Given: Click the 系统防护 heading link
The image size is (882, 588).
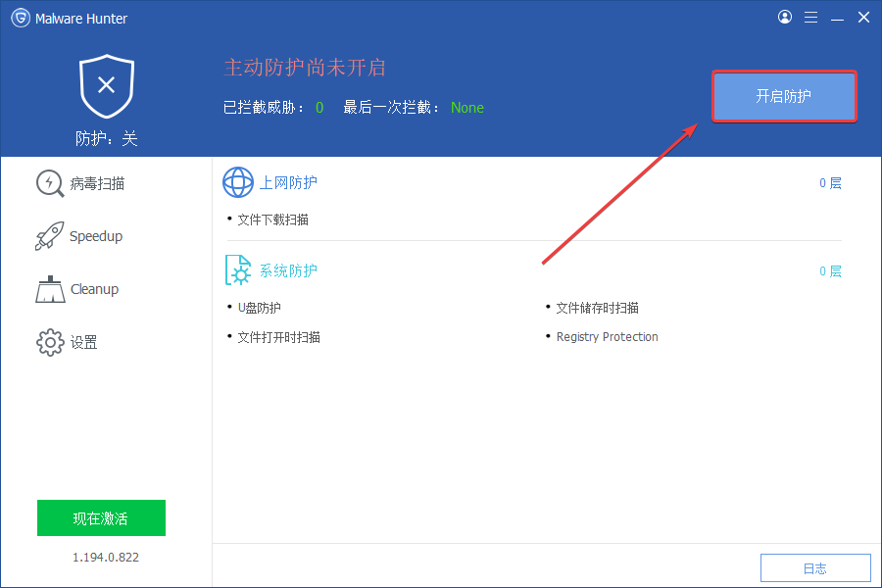Looking at the screenshot, I should click(x=288, y=270).
